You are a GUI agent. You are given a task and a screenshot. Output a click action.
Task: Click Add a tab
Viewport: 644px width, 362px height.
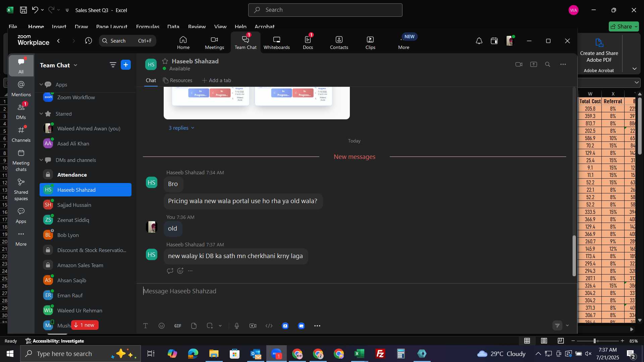click(x=216, y=80)
